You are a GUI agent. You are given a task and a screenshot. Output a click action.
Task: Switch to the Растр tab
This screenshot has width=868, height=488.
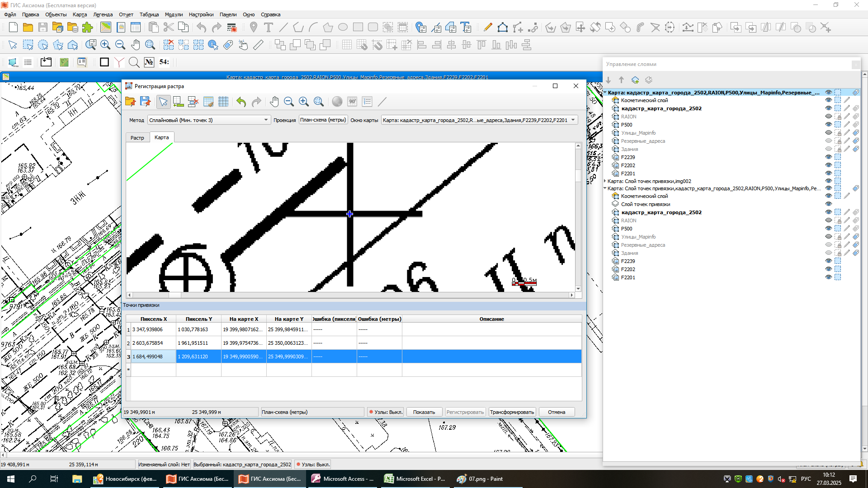pyautogui.click(x=137, y=138)
